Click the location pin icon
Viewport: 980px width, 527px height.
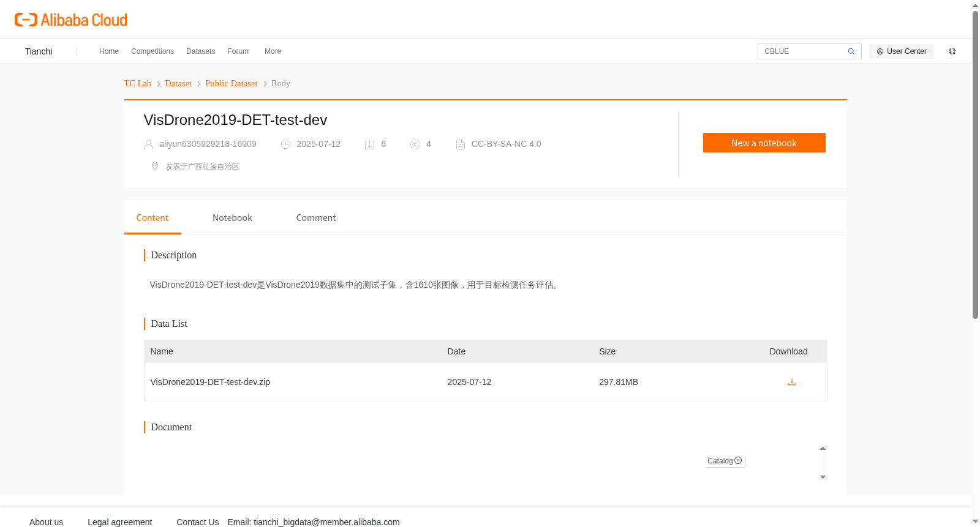[x=155, y=166]
